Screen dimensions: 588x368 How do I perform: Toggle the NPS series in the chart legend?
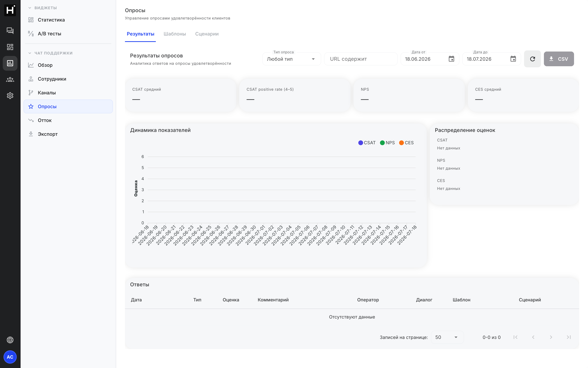click(387, 143)
